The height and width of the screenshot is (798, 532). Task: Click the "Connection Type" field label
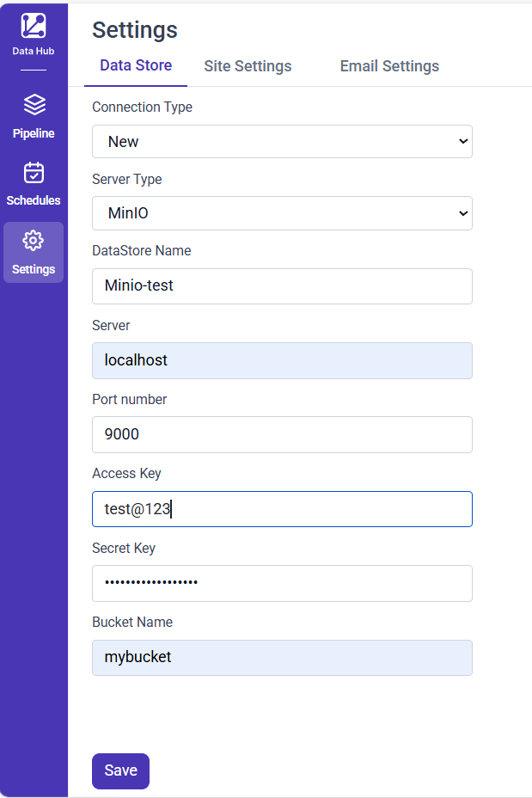[x=142, y=107]
